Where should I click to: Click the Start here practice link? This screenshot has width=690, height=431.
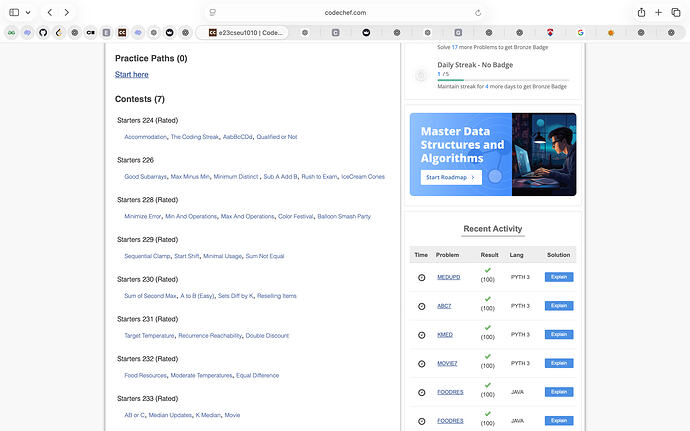[132, 74]
